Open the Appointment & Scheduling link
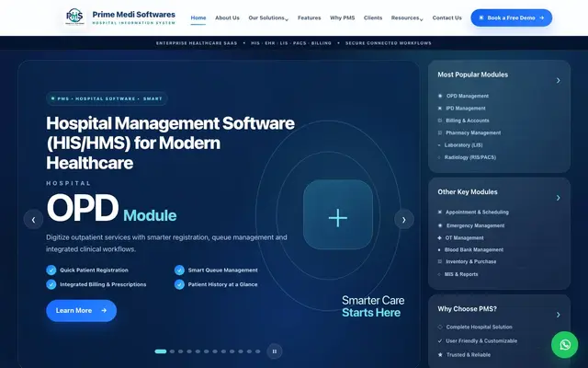 [x=477, y=213]
